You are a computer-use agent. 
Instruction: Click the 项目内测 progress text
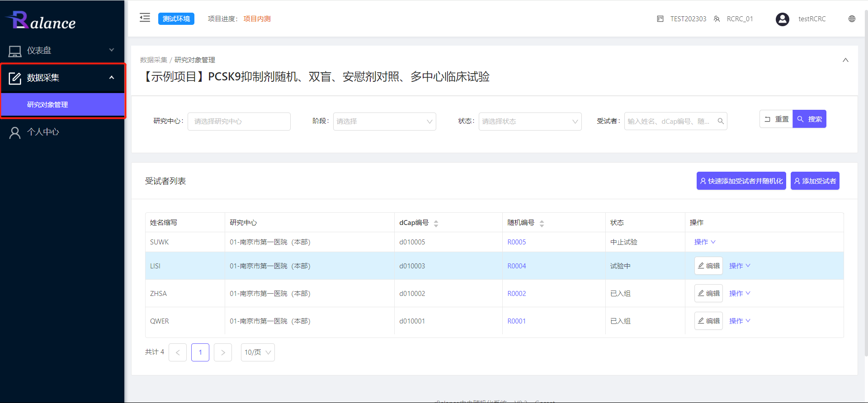(x=257, y=19)
